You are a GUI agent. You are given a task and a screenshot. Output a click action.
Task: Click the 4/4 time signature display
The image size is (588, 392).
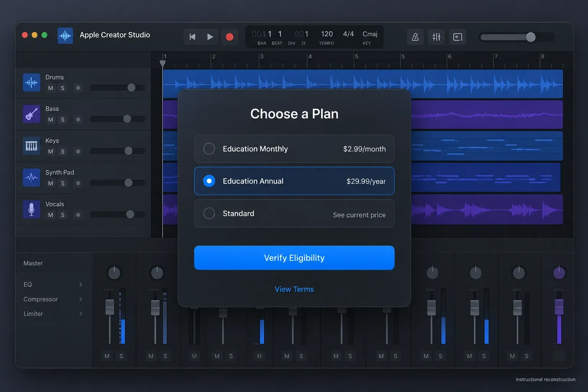point(348,34)
